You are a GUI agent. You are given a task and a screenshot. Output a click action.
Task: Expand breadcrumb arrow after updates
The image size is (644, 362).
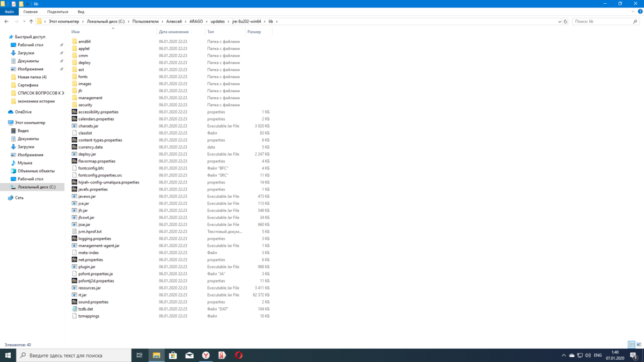click(x=229, y=21)
